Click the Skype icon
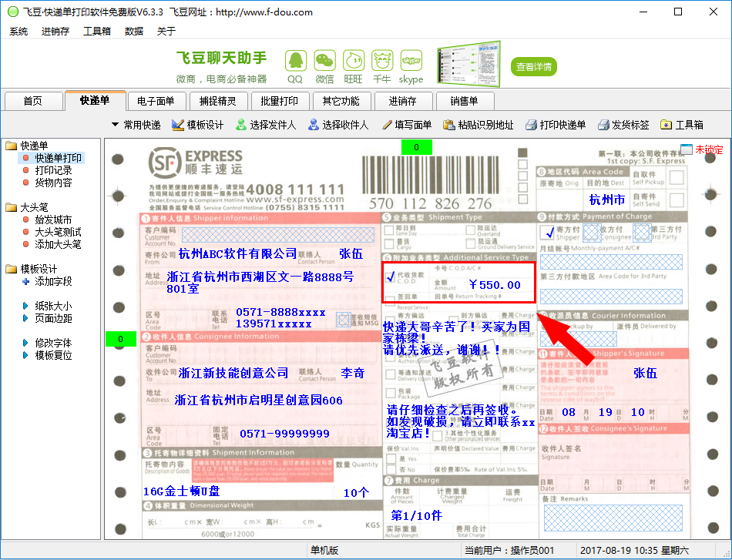The height and width of the screenshot is (560, 732). 411,61
